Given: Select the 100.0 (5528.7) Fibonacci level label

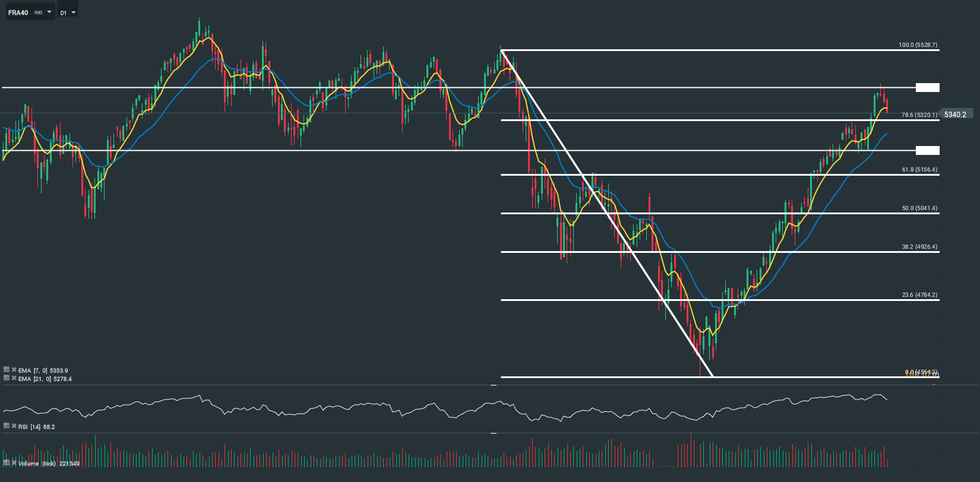Looking at the screenshot, I should coord(918,45).
